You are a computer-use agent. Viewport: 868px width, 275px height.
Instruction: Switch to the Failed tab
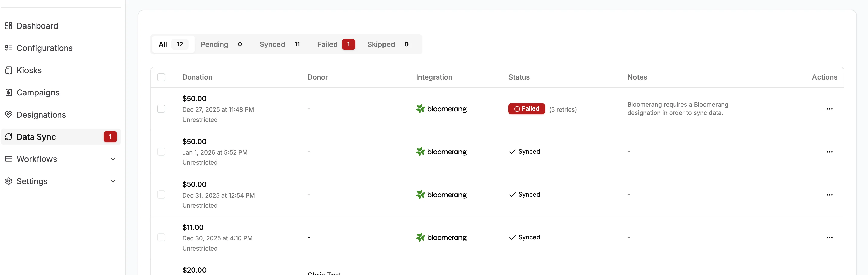336,44
